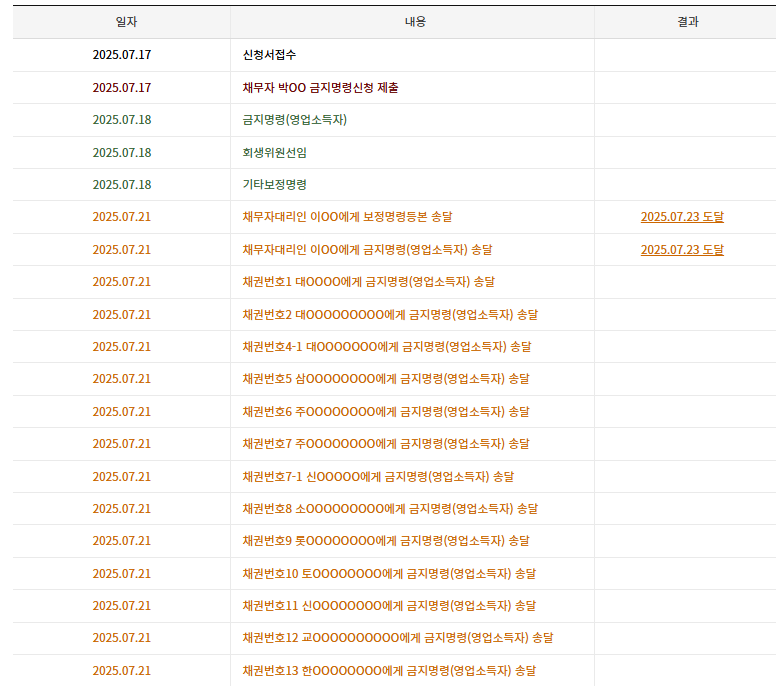Screen dimensions: 783x698
Task: Click the 2025.07.21 date in 채권번호13 row
Action: pyautogui.click(x=122, y=671)
